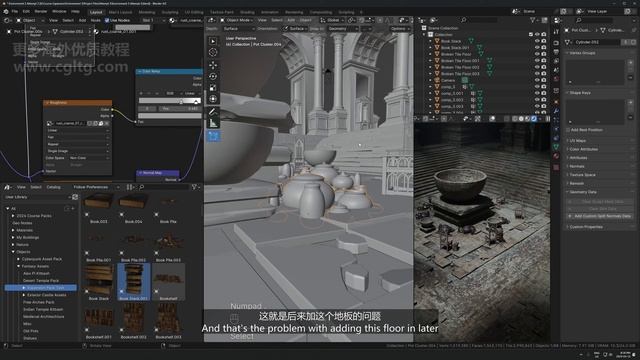
Task: Choose the Measure tool in viewport toolbar
Action: tap(213, 123)
